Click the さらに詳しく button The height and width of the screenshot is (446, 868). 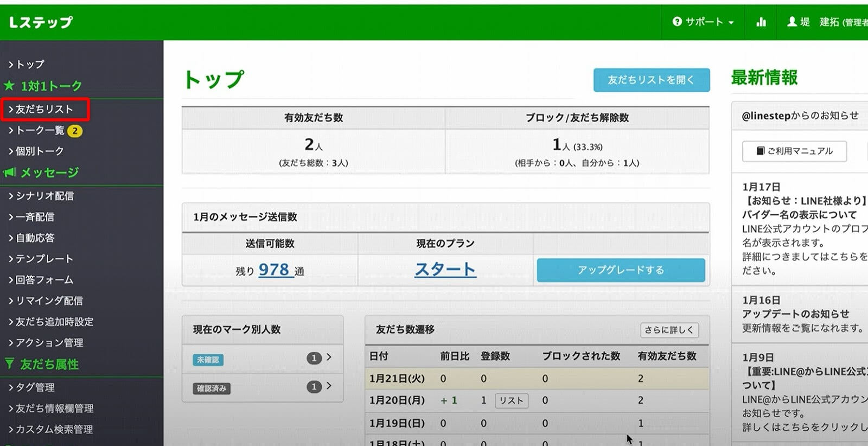pyautogui.click(x=669, y=330)
